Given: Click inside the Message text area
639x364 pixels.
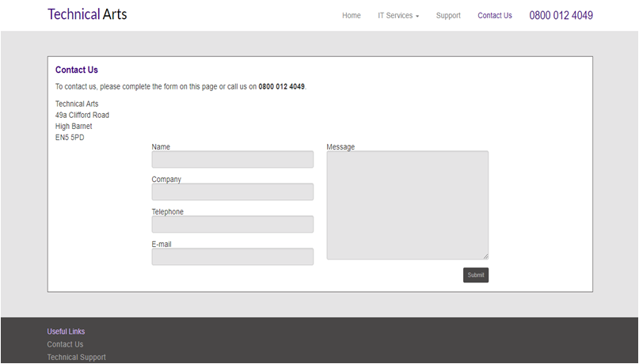Looking at the screenshot, I should coord(407,205).
